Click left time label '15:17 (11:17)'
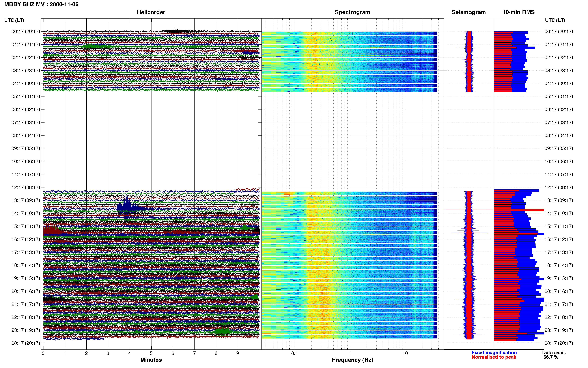The image size is (588, 368). coord(26,226)
